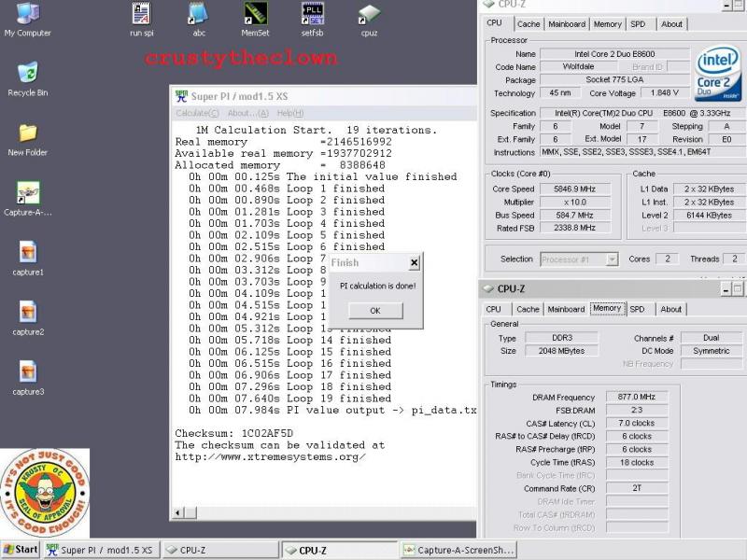Switch to the Mainboard tab in top CPU-Z

click(567, 24)
